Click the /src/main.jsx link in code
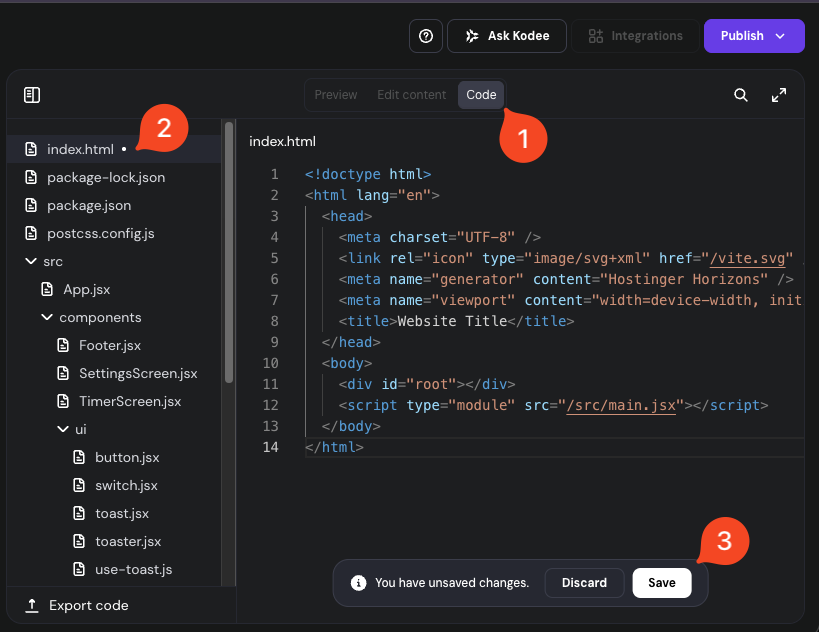This screenshot has height=632, width=819. click(x=621, y=405)
